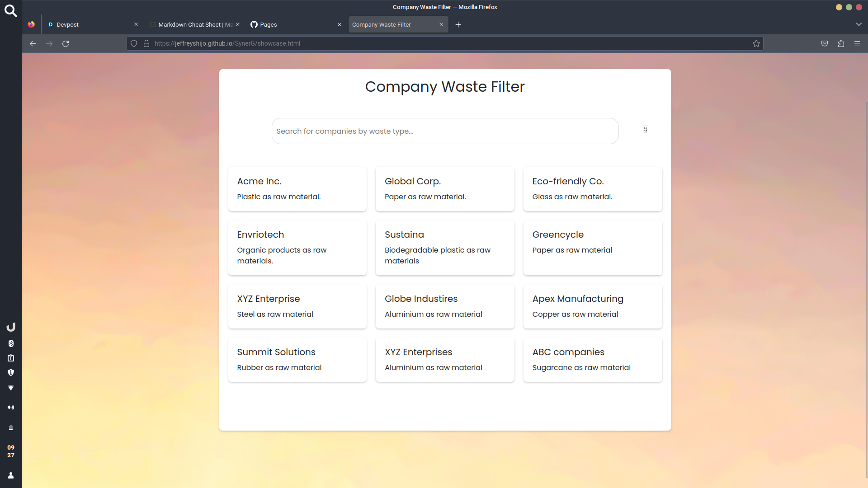Viewport: 868px width, 488px height.
Task: Click the browser back arrow
Action: coord(33,44)
